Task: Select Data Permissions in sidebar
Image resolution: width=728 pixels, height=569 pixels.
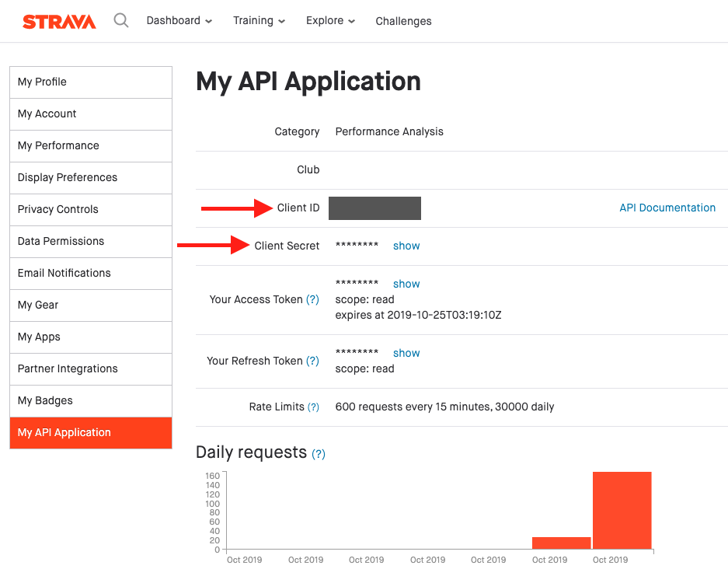Action: (91, 242)
